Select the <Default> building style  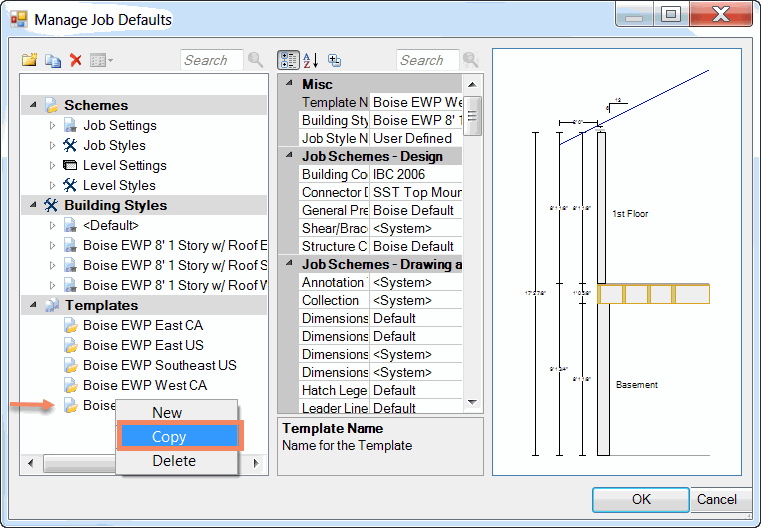pos(111,225)
